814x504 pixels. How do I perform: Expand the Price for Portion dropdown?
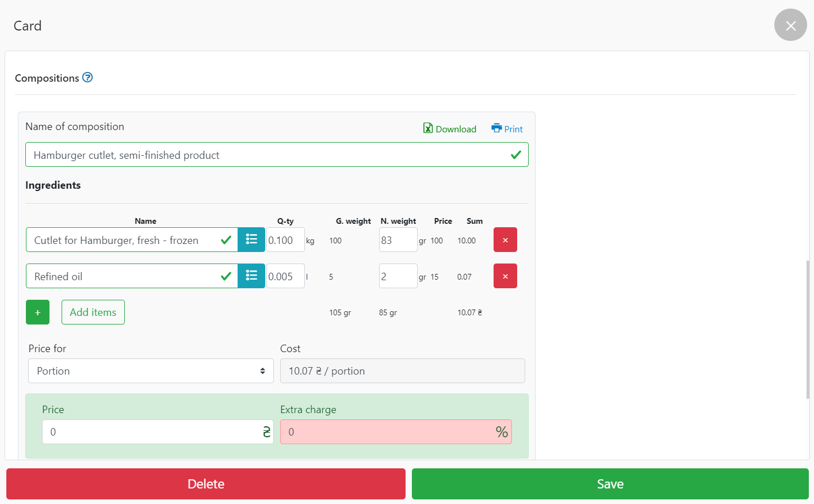pos(151,371)
